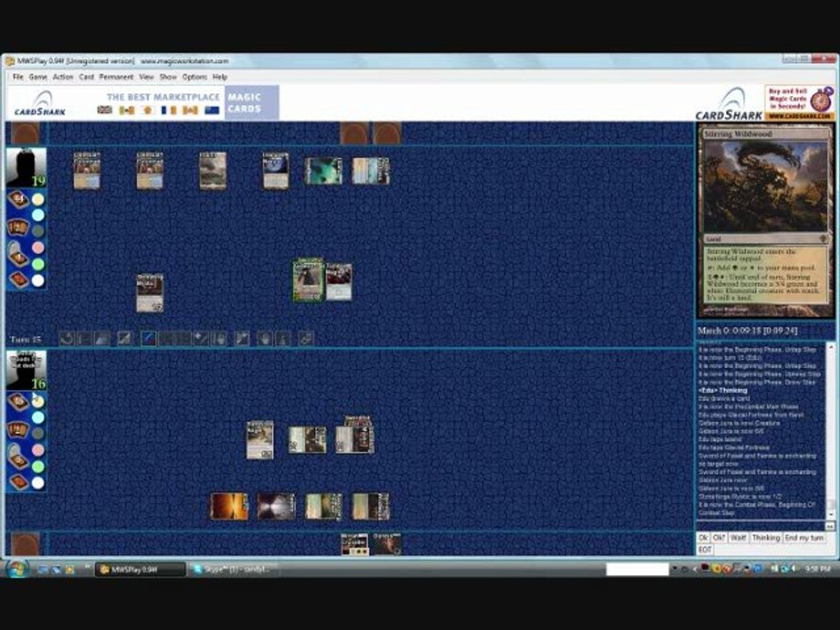The image size is (840, 630).
Task: Click opponent's white mana pool circle
Action: click(x=38, y=280)
